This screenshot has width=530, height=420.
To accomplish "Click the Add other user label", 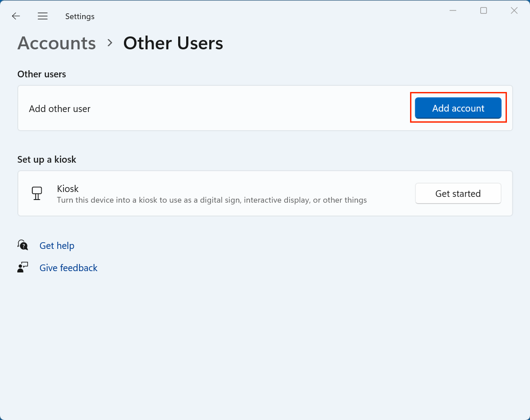I will click(x=60, y=108).
